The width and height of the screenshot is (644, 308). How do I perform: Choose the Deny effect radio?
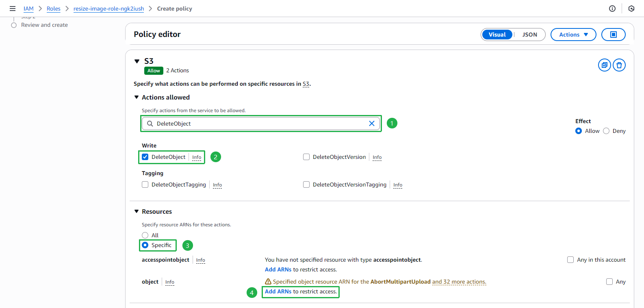pyautogui.click(x=606, y=131)
